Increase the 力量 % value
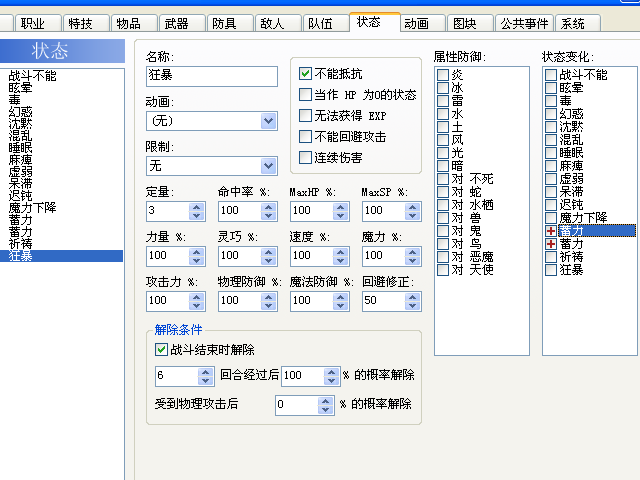640x480 pixels. click(x=197, y=252)
